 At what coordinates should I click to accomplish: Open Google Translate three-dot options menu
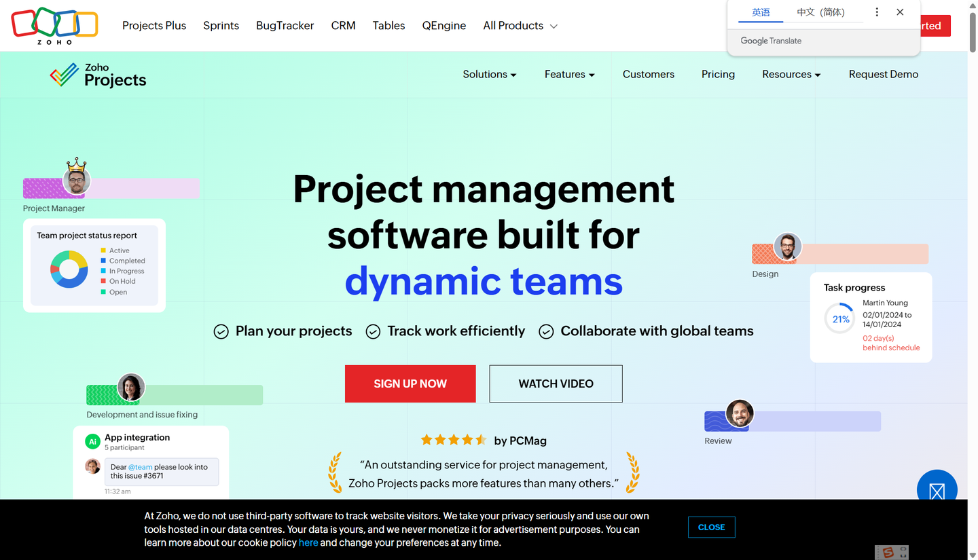[x=877, y=12]
